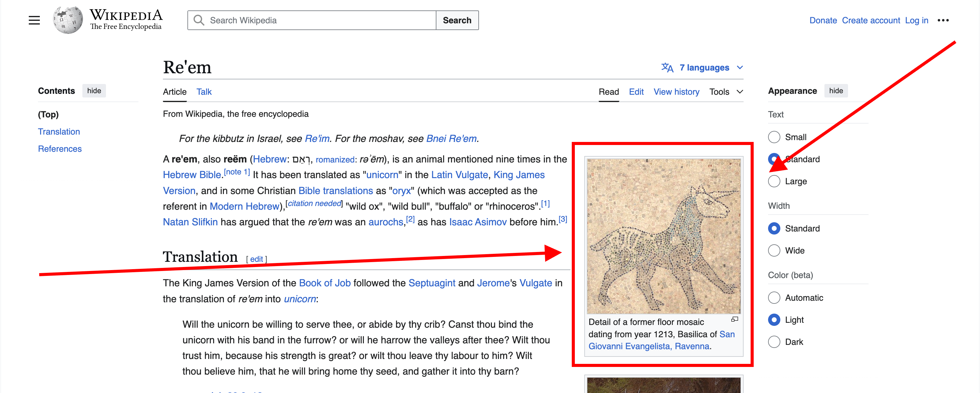The image size is (980, 393).
Task: Open the Re'im kibbutz link
Action: (317, 138)
